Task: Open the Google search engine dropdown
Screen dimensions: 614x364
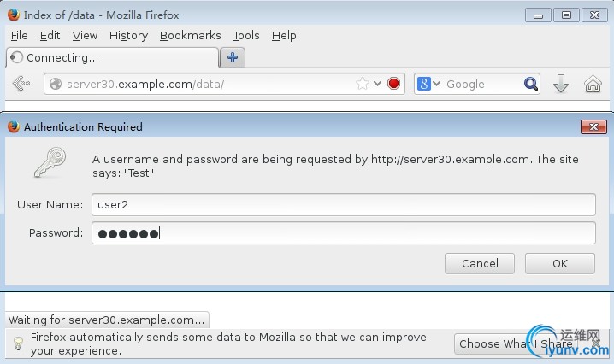Action: [428, 84]
